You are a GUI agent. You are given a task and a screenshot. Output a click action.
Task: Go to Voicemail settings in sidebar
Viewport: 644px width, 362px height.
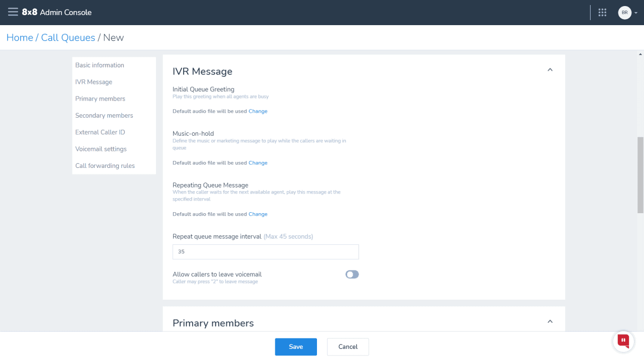click(101, 149)
